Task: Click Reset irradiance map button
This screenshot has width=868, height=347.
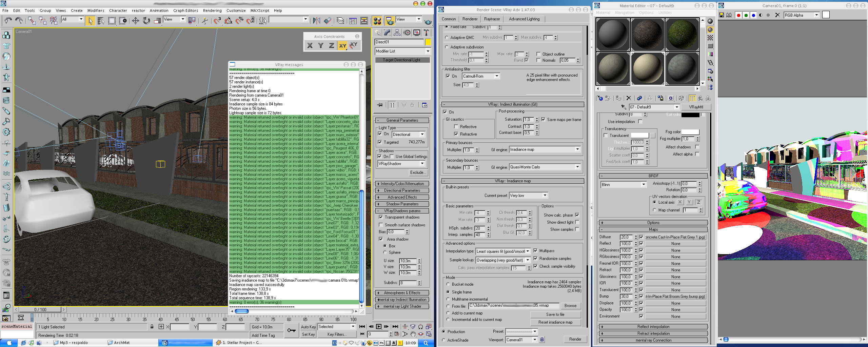Action: click(555, 322)
